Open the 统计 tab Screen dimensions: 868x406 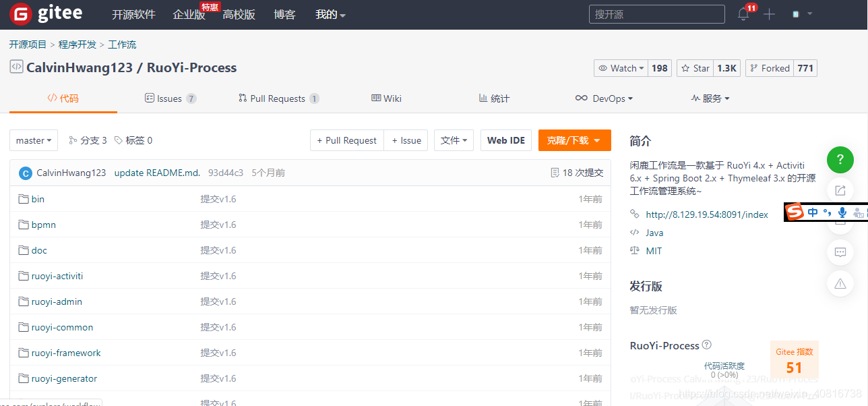494,98
